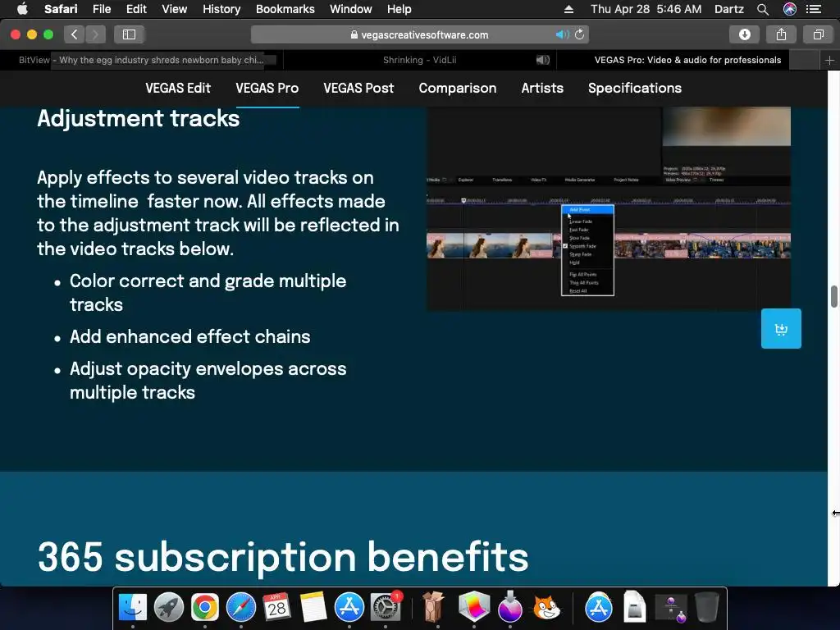Click the date and time in menu bar
The width and height of the screenshot is (840, 630).
[x=646, y=9]
